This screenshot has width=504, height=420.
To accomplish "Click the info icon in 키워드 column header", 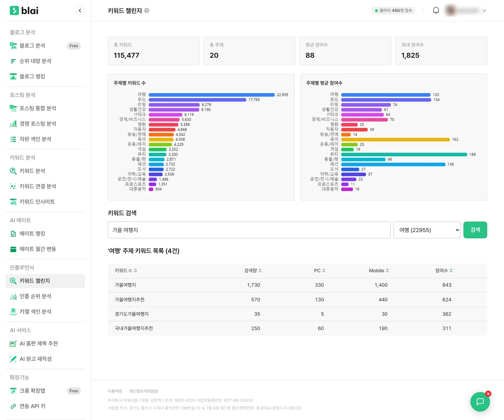I will coord(130,271).
